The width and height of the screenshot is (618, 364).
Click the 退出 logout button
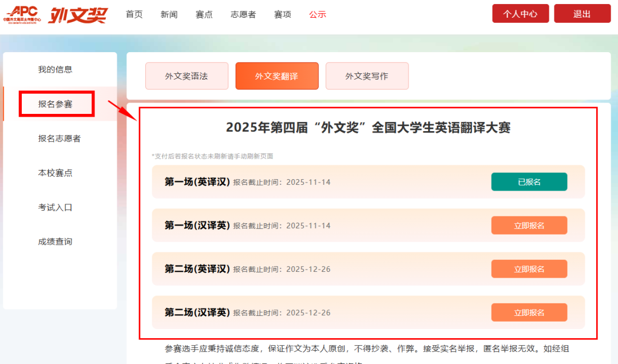point(582,13)
